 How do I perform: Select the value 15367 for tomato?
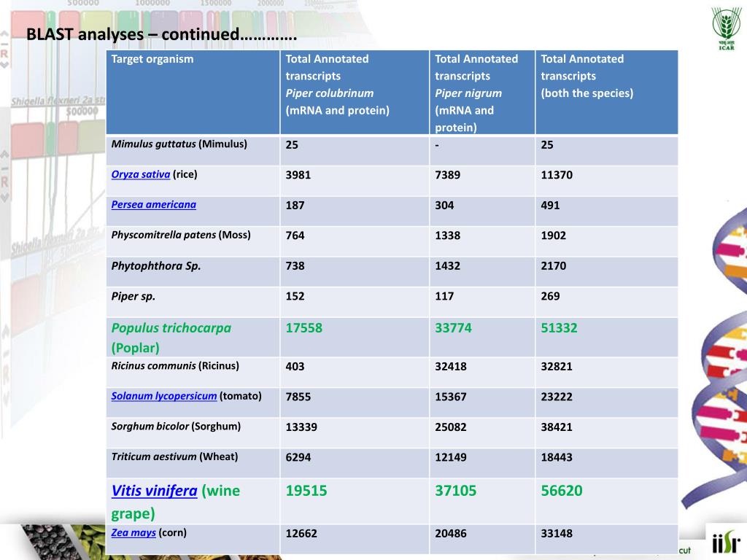[451, 397]
